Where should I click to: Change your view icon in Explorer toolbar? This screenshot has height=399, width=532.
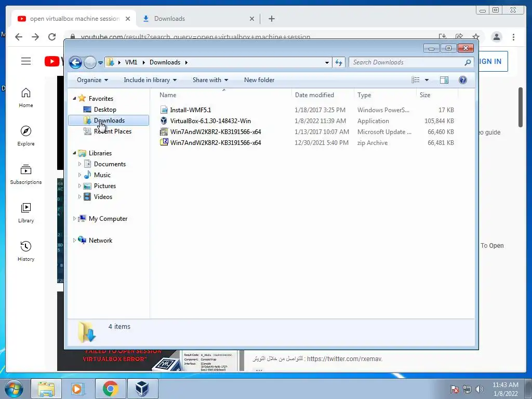tap(415, 80)
